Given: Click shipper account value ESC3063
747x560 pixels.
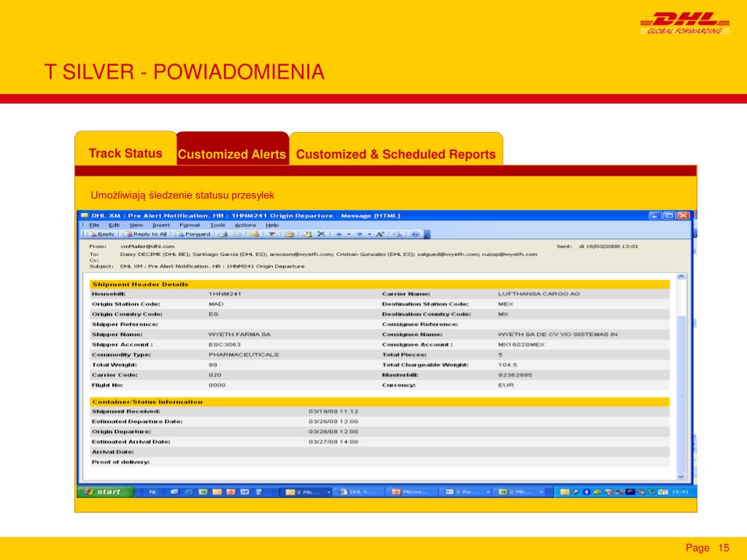Looking at the screenshot, I should pos(225,344).
